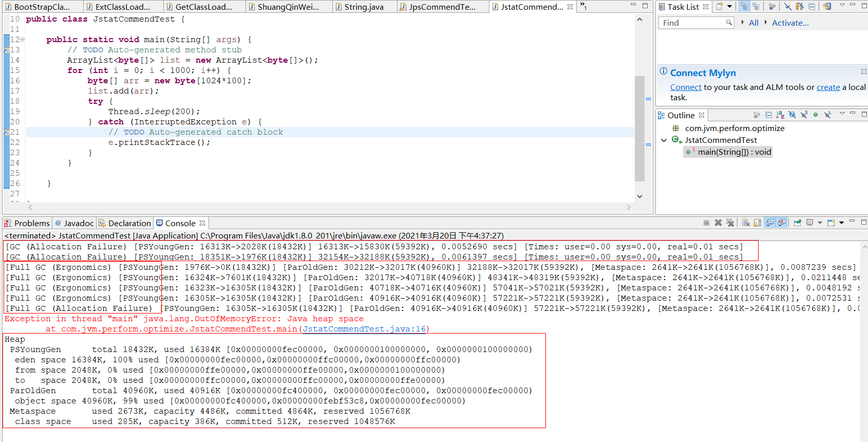Viewport: 868px width, 442px height.
Task: Click Remove Launch icon in Console toolbar
Action: pos(718,223)
